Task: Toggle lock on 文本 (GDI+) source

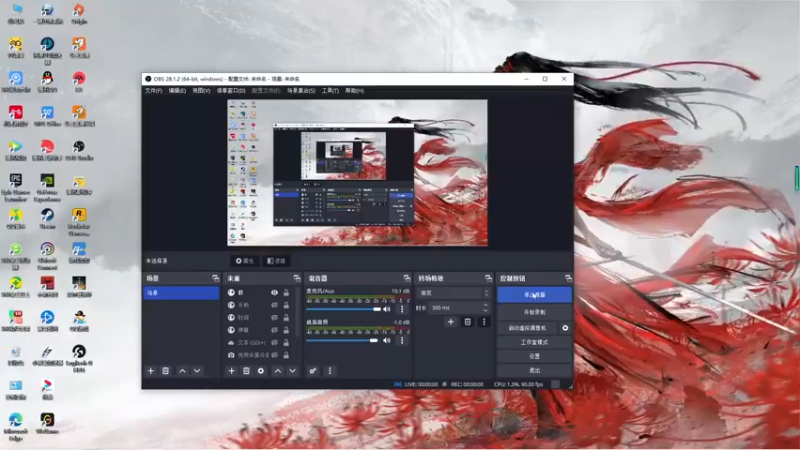Action: 286,342
